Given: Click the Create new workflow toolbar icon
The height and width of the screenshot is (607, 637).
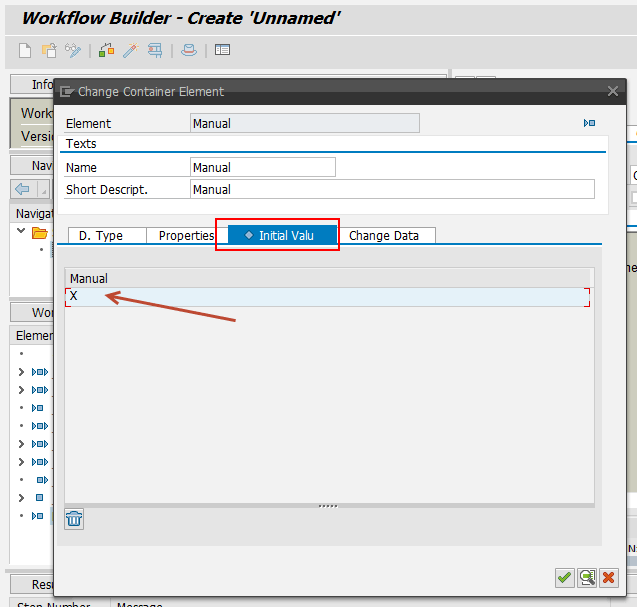Looking at the screenshot, I should coord(25,51).
